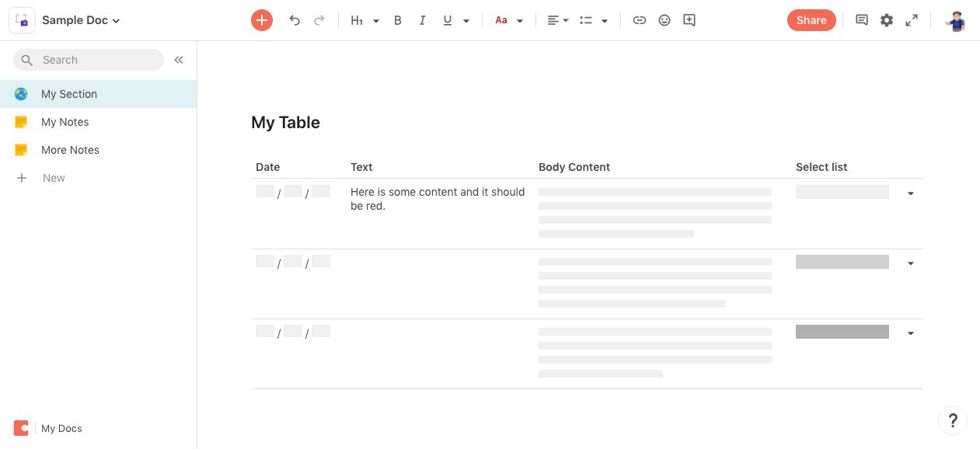Open the user profile avatar
Viewport: 980px width, 449px height.
955,20
